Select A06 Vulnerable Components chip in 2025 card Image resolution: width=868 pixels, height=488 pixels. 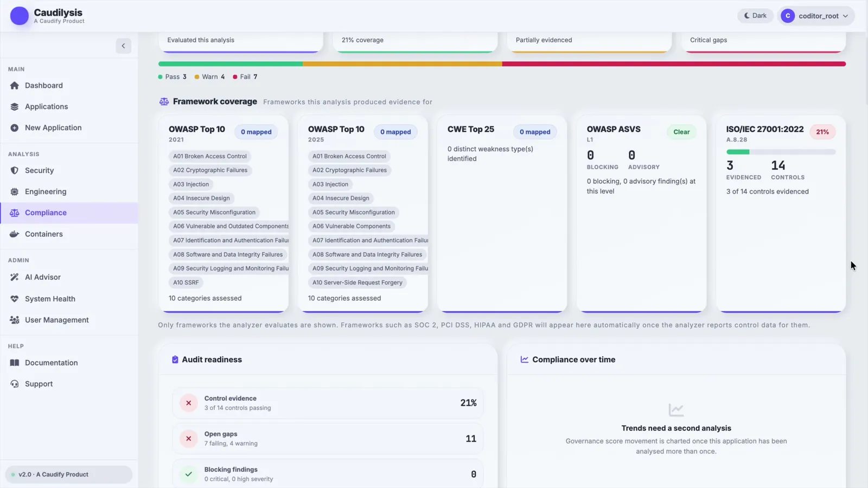click(352, 226)
